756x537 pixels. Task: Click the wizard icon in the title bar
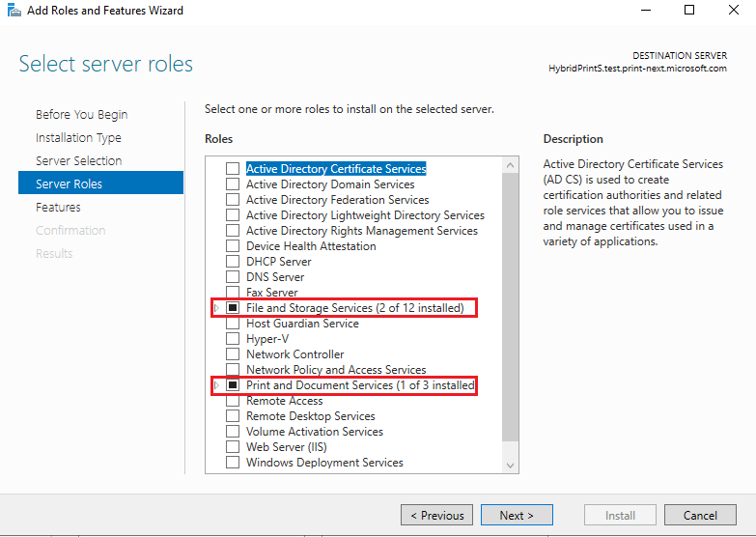point(14,10)
